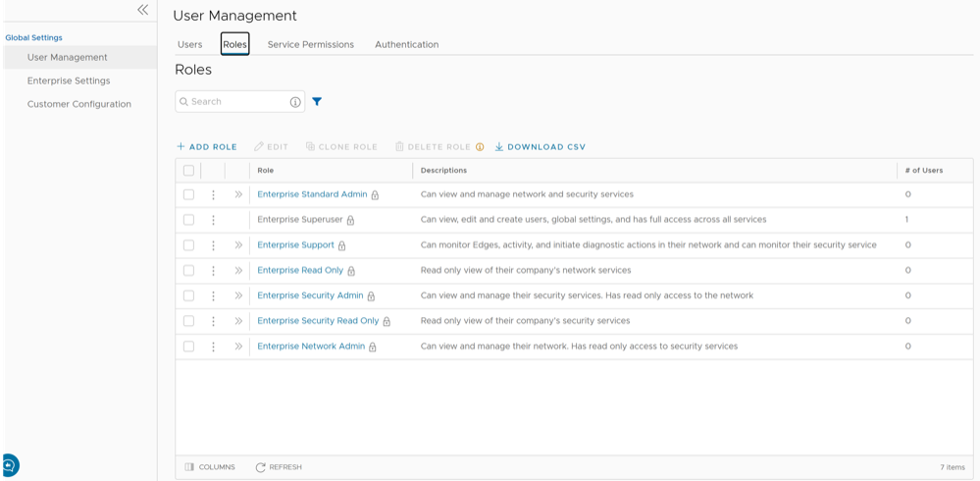The height and width of the screenshot is (481, 980).
Task: Expand the Enterprise Security Admin row details
Action: tap(238, 295)
